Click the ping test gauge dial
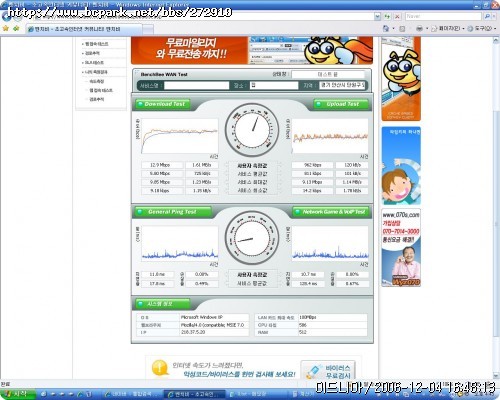Viewport: 500px width, 400px height. pos(252,238)
